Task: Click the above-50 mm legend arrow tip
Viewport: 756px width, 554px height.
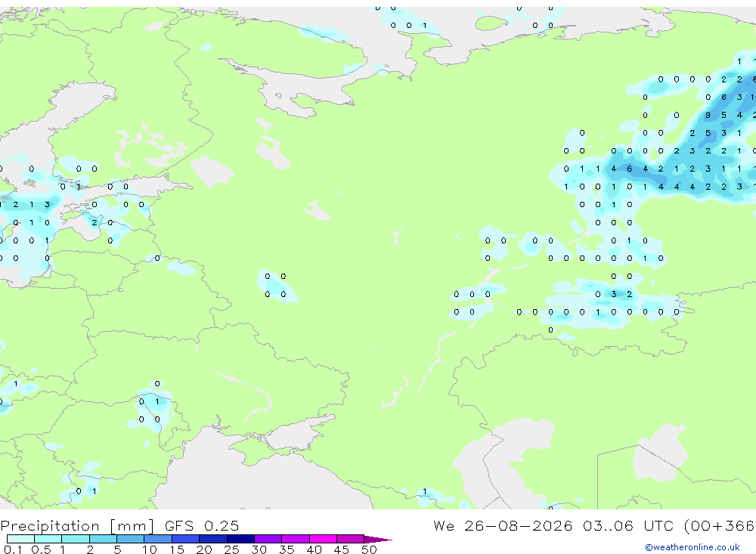Action: point(379,539)
